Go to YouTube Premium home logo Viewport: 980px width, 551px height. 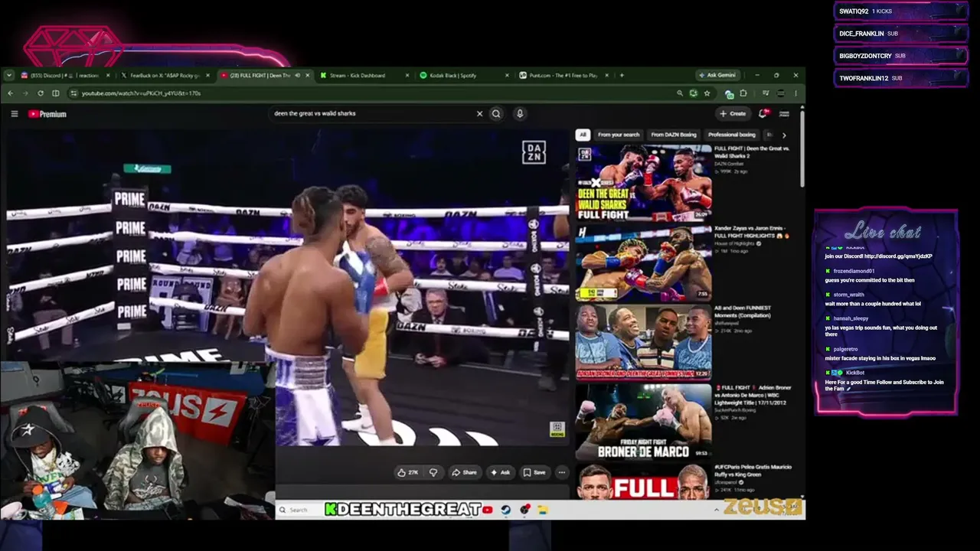47,114
